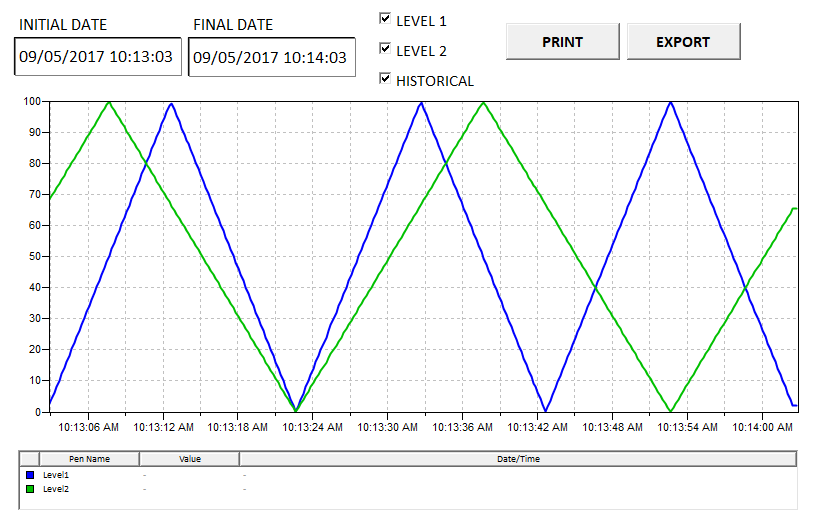Click the 50 label on the vertical axis
The height and width of the screenshot is (530, 816).
(34, 257)
